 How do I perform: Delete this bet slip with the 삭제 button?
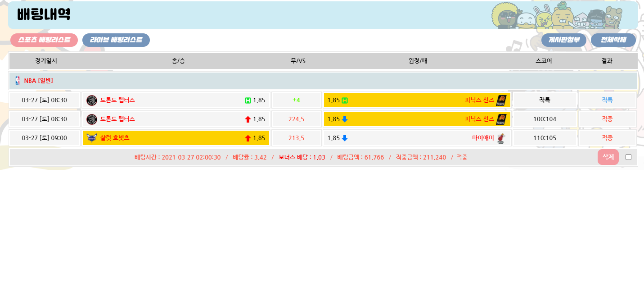608,157
